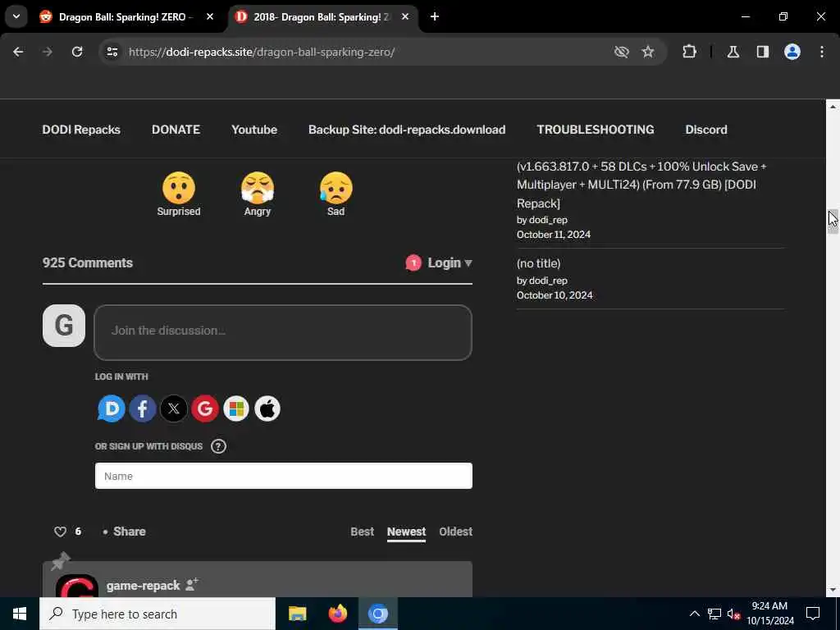Open File Explorer from the taskbar
The image size is (840, 630).
[297, 614]
